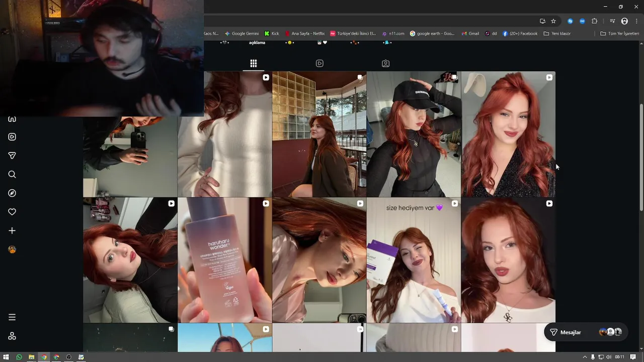Viewport: 644px width, 362px height.
Task: Switch to the Reels profile tab
Action: [319, 63]
